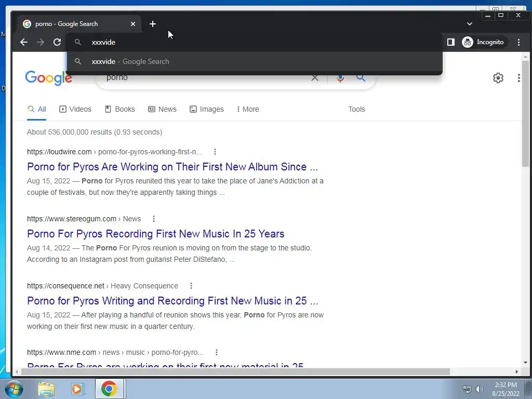Screen dimensions: 532x399
Task: Open the Chrome three-dot menu
Action: point(518,42)
